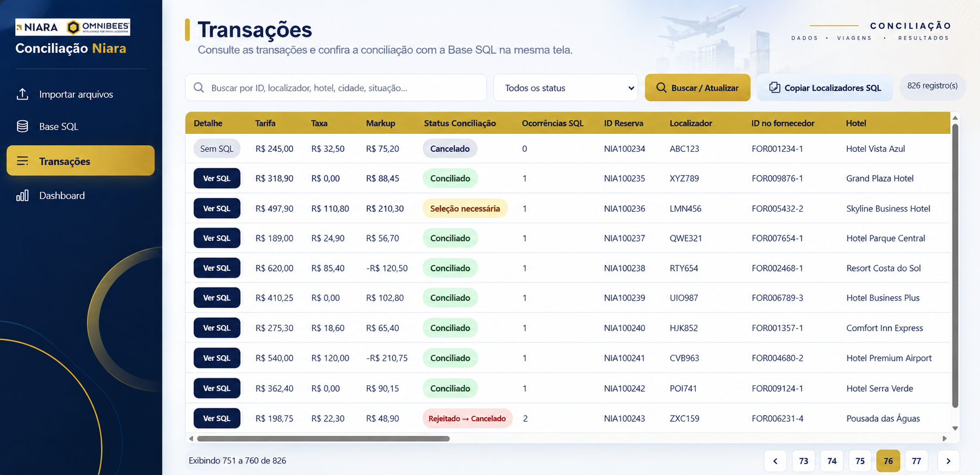Click the table scroll-up arrow
Viewport: 980px width, 475px height.
955,118
